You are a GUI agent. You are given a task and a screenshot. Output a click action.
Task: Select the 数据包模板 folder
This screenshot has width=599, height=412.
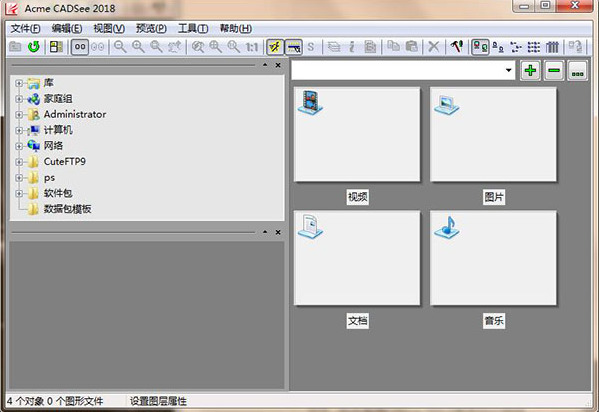pos(67,209)
